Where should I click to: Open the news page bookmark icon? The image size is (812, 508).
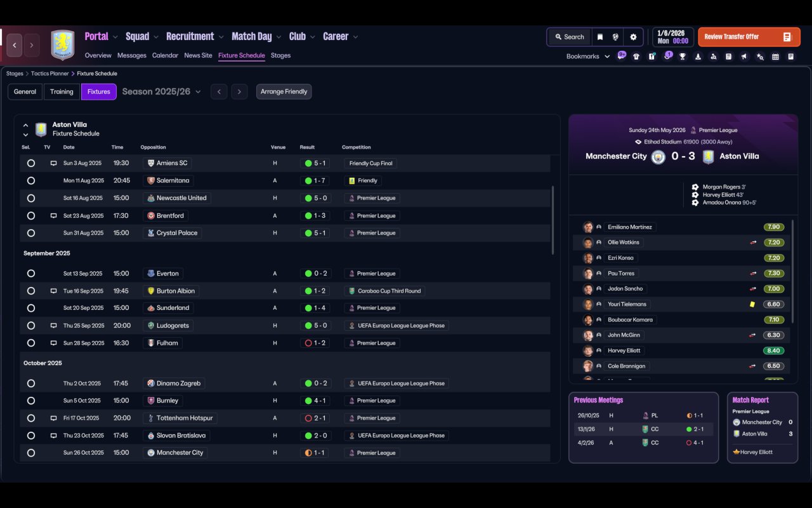click(790, 57)
